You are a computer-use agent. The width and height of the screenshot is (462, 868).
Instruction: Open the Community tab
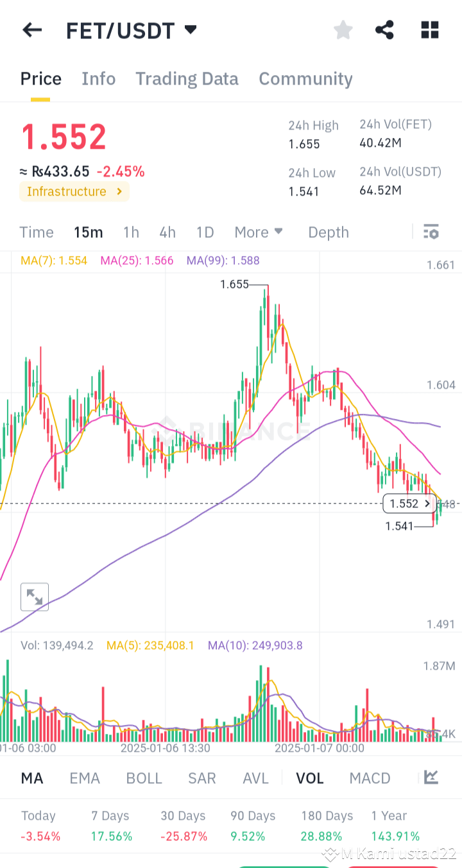(305, 78)
